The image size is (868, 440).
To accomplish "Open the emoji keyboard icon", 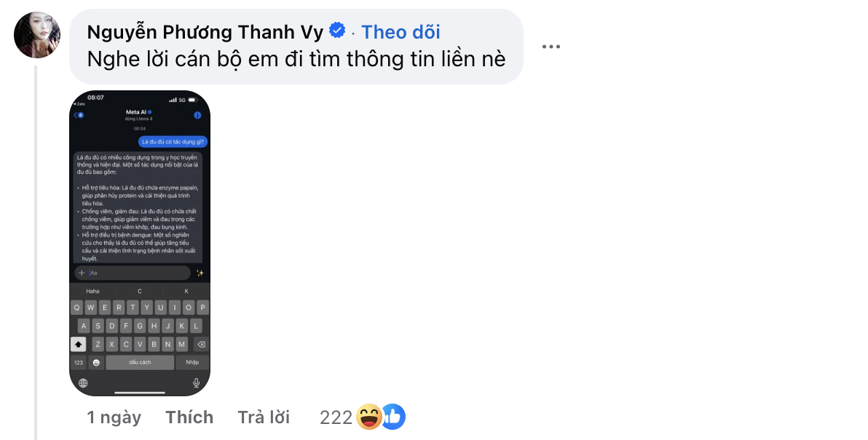I will [95, 362].
